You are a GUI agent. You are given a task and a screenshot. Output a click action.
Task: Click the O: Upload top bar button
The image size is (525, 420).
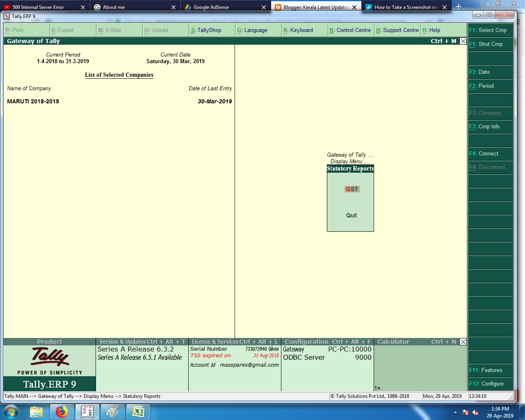point(166,30)
